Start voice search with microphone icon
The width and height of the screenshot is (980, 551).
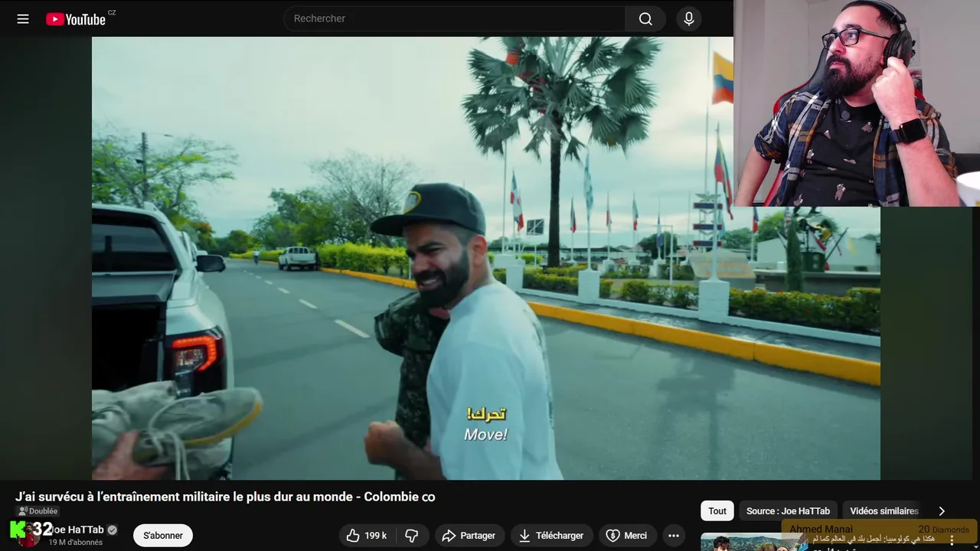(689, 19)
